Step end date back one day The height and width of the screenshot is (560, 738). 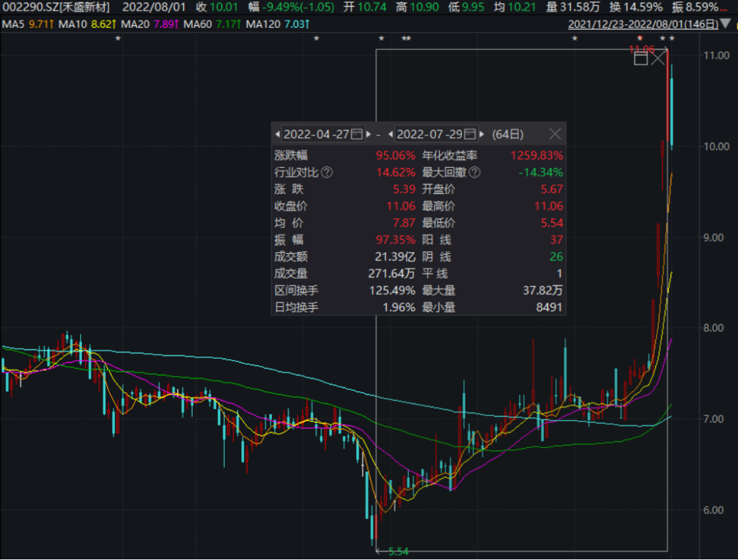(391, 134)
